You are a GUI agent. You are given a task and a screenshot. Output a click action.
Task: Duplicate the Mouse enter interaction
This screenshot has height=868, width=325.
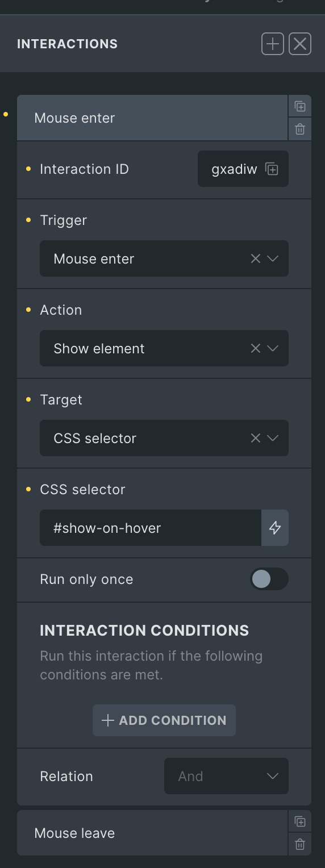coord(300,106)
